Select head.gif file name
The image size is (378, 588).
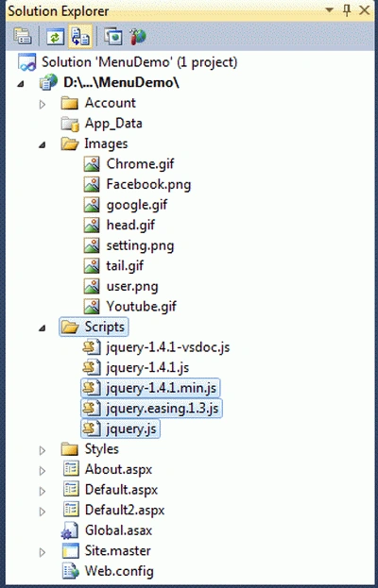click(130, 225)
